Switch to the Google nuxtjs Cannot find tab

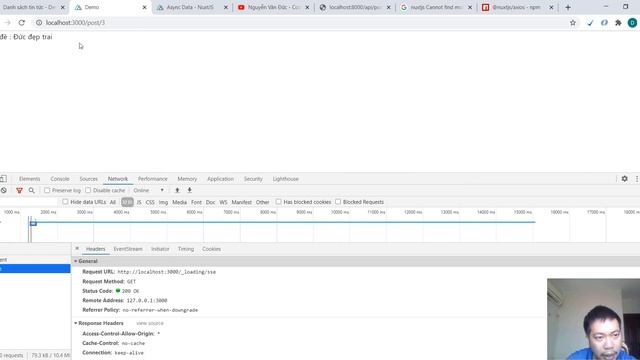pyautogui.click(x=436, y=7)
